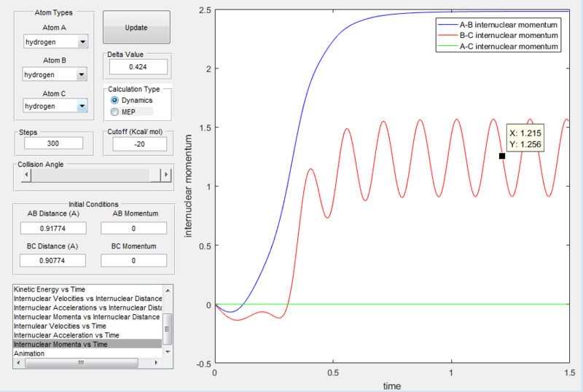Click A-C internuclear momentum legend entry
583x392 pixels.
pyautogui.click(x=498, y=47)
